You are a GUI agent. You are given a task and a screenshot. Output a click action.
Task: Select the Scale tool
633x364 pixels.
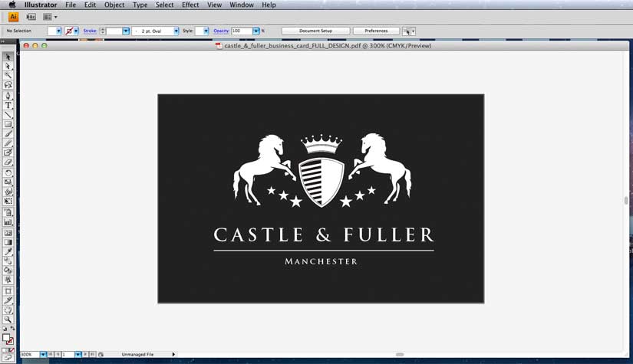[x=8, y=182]
